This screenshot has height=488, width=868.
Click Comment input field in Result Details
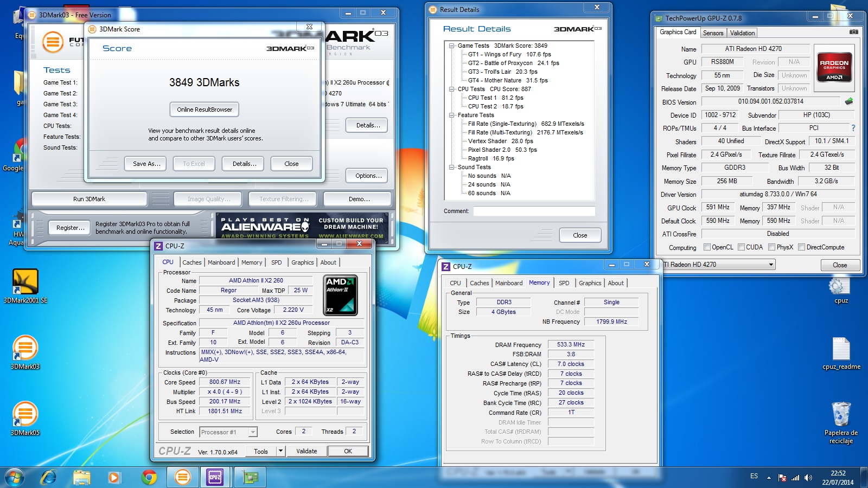click(534, 211)
